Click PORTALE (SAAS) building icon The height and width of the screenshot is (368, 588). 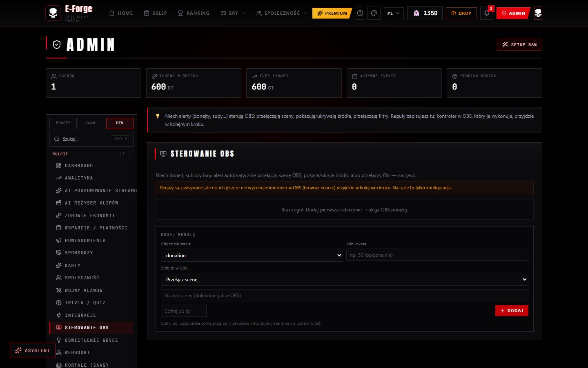point(59,365)
